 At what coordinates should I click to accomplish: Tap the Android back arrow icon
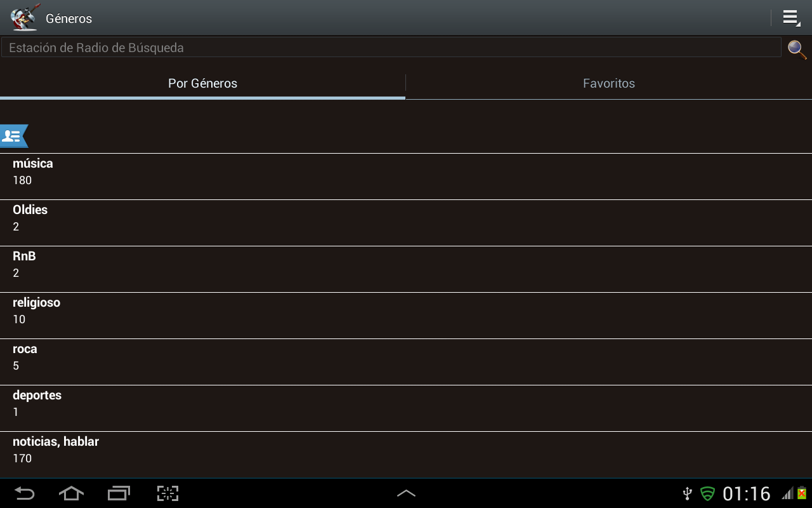25,493
